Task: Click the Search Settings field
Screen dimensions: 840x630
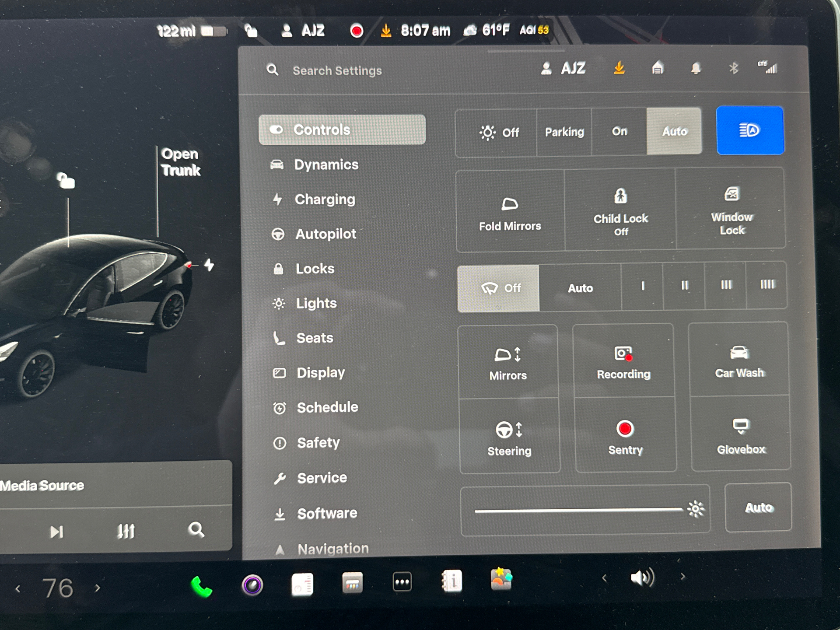Action: click(337, 70)
